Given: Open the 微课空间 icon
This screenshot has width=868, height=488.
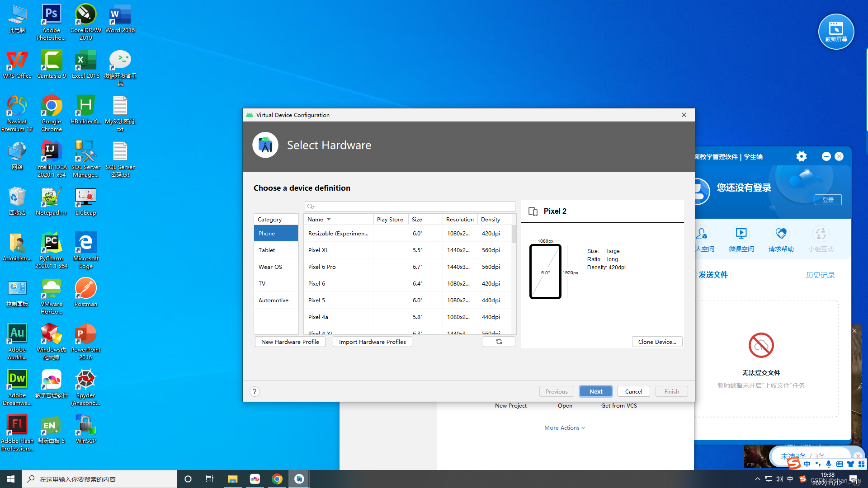Looking at the screenshot, I should (x=741, y=234).
